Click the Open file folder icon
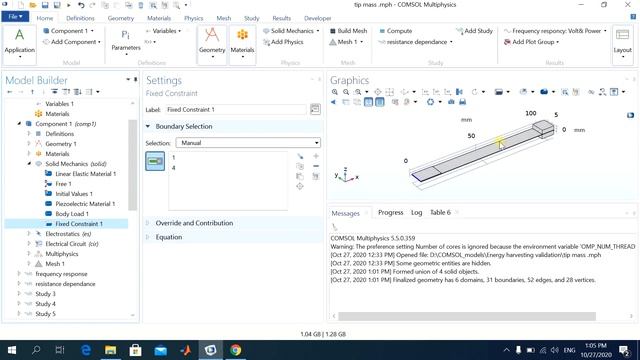 point(33,5)
